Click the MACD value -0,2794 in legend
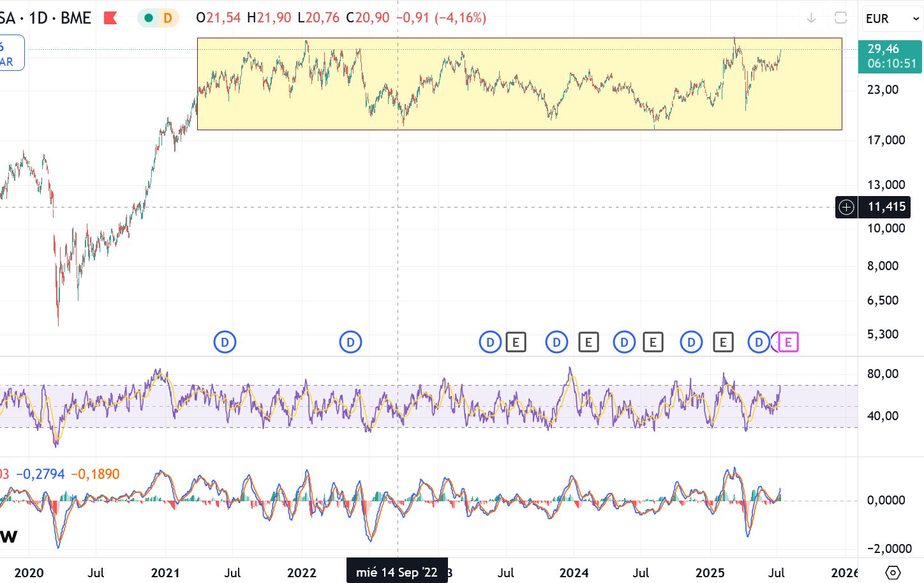Screen dimensions: 924x583 (x=40, y=474)
